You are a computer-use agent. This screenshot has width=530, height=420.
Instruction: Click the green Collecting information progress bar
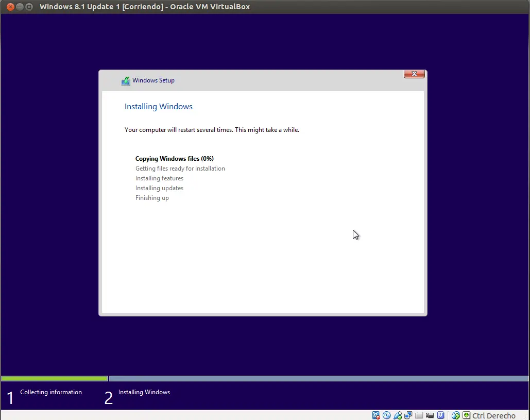coord(55,378)
